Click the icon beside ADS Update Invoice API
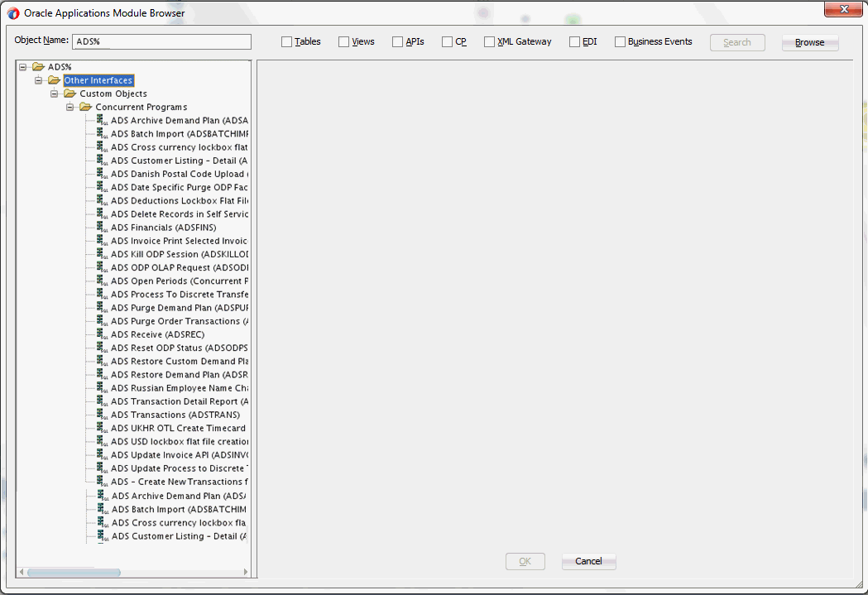This screenshot has width=868, height=595. 103,455
